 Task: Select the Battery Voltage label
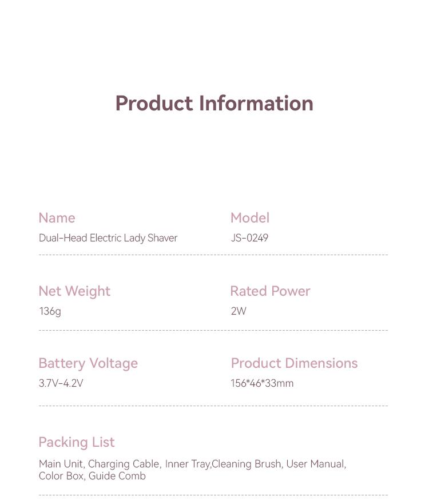tap(88, 363)
